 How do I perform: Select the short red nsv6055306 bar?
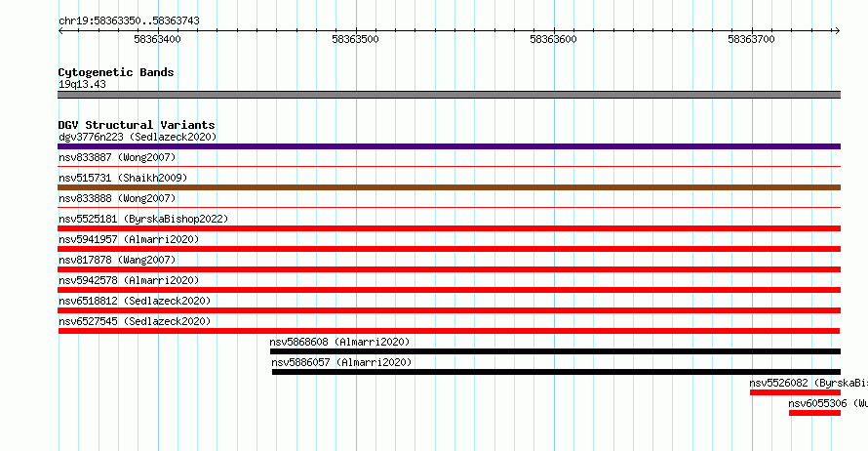pyautogui.click(x=815, y=413)
